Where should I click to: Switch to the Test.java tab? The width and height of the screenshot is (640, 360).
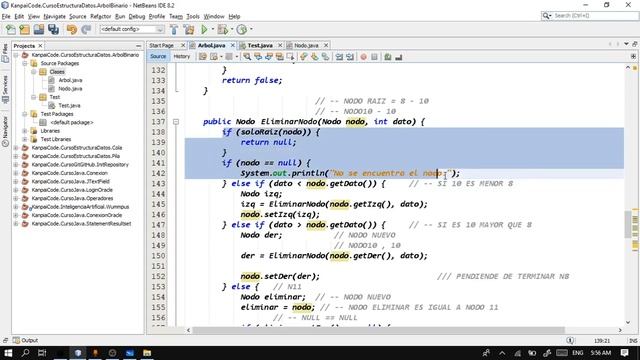click(260, 45)
